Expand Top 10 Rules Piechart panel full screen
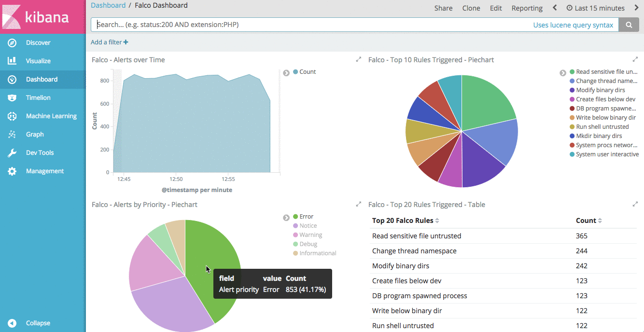This screenshot has width=644, height=332. click(635, 59)
